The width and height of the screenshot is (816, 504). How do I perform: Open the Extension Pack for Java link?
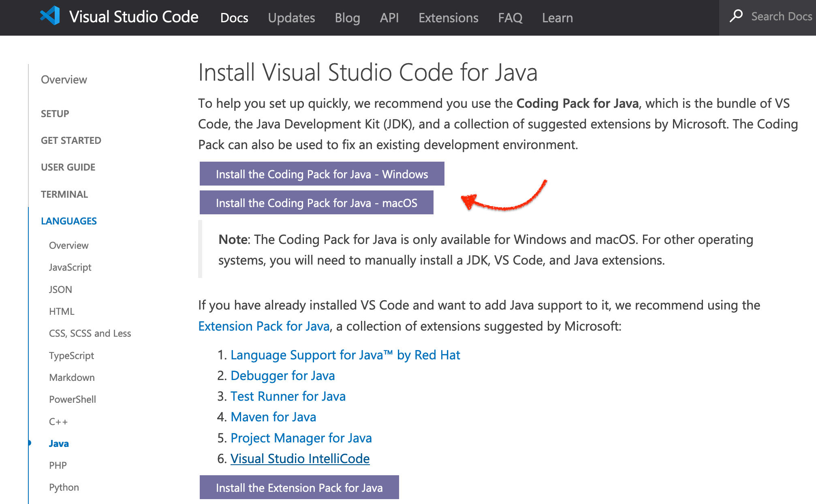(x=264, y=326)
